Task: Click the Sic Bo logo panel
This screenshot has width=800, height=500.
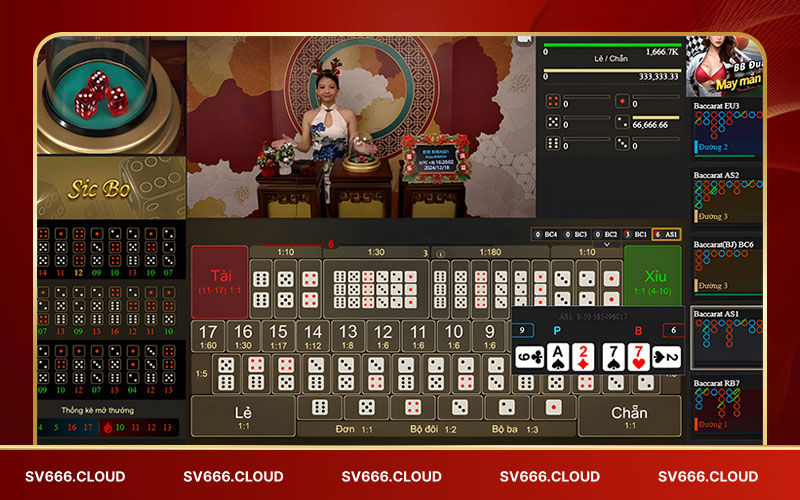Action: point(112,187)
